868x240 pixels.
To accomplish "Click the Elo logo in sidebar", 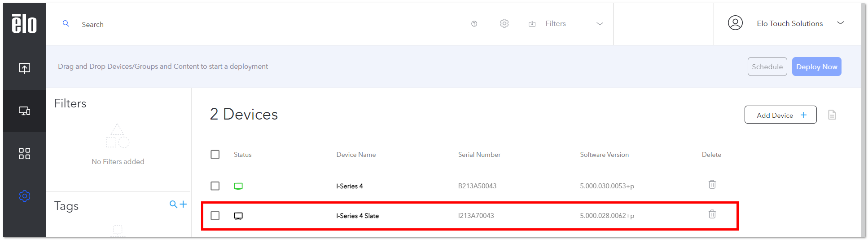I will click(24, 23).
